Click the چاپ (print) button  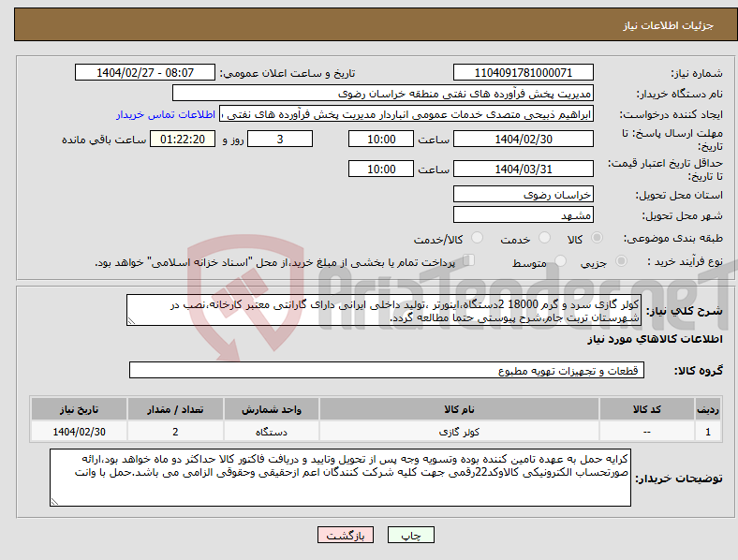point(411,535)
